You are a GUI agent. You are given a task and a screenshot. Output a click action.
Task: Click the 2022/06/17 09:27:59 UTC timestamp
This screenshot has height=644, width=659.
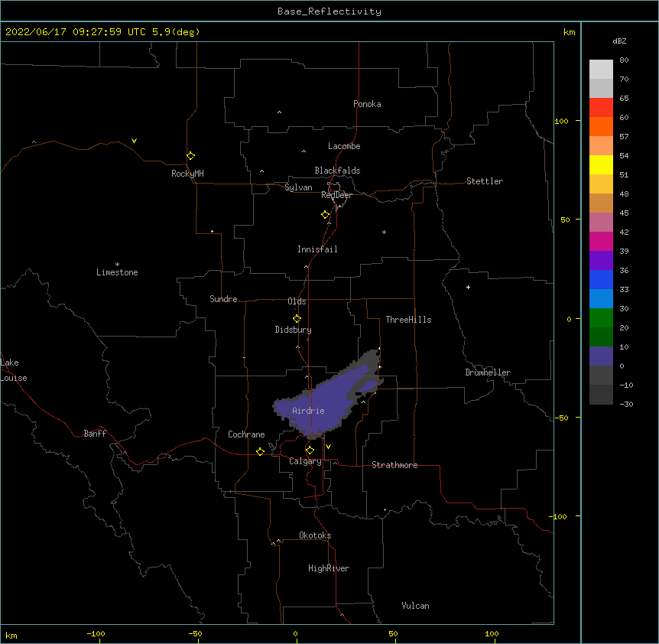tap(76, 32)
